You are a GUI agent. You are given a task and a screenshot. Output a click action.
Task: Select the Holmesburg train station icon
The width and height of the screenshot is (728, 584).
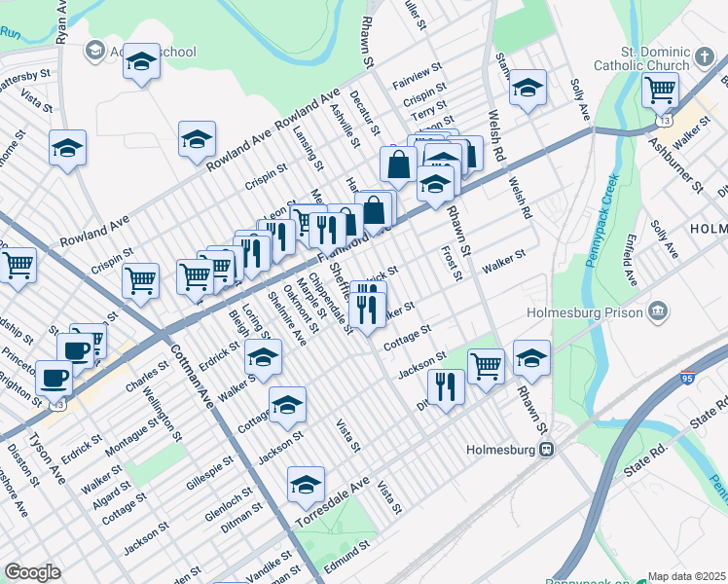point(547,450)
